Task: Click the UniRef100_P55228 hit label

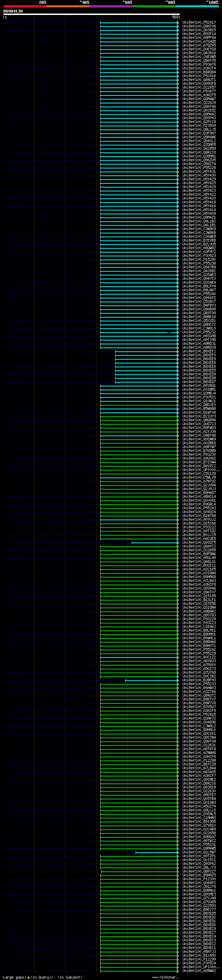Action: click(199, 168)
